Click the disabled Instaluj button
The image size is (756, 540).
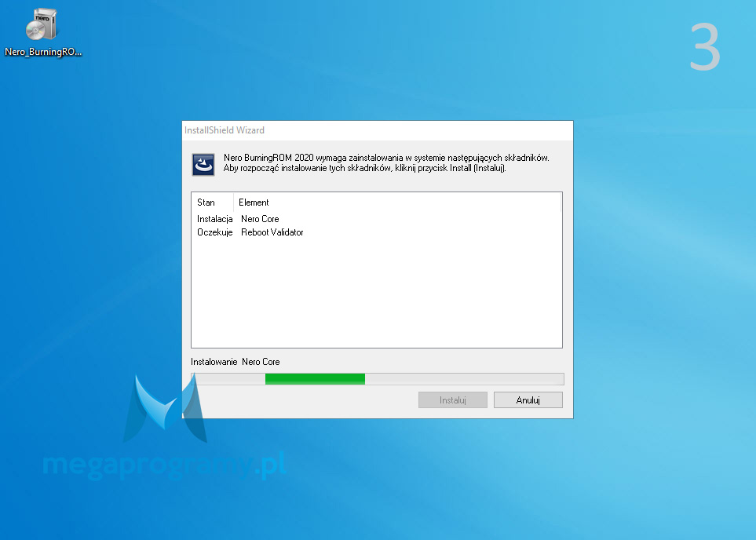pyautogui.click(x=453, y=400)
